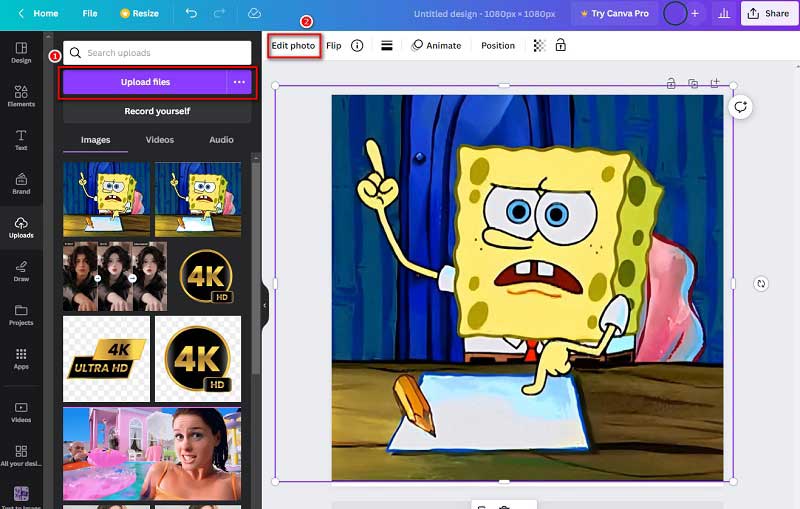
Task: Collapse the side panel arrow handle
Action: [265, 306]
